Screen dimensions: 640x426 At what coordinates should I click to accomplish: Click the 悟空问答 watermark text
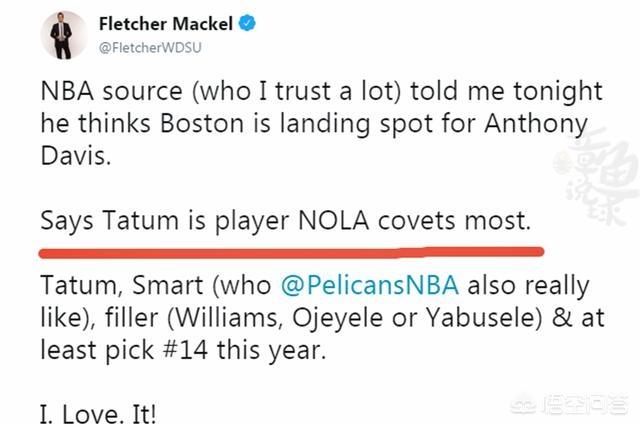tap(584, 403)
